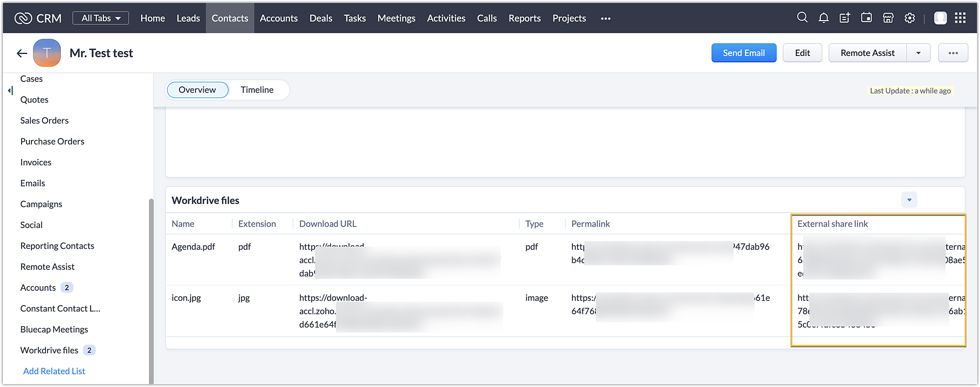Select Cases in related list sidebar
This screenshot has height=387, width=980.
point(31,79)
